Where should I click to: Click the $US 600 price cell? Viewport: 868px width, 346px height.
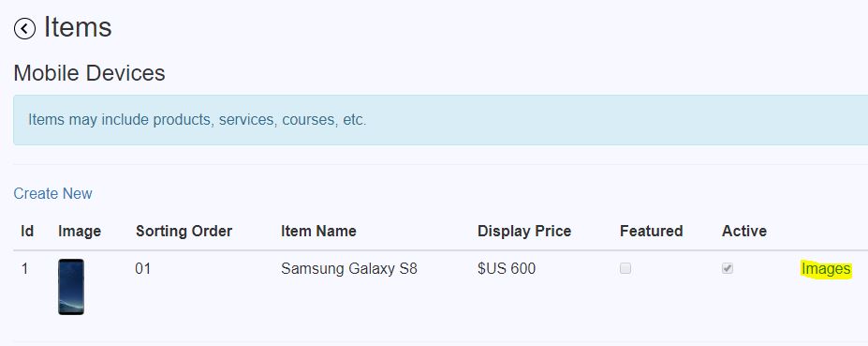tap(506, 269)
